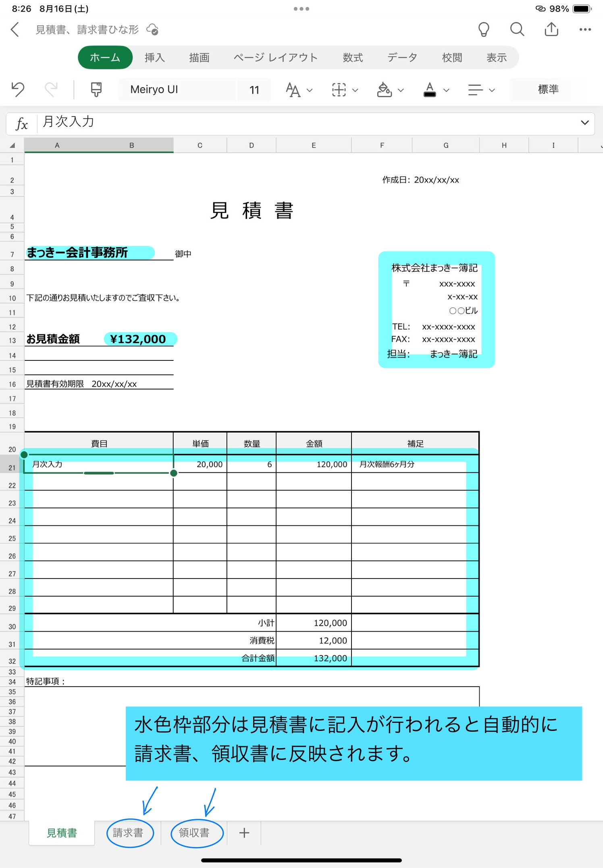This screenshot has height=868, width=603.
Task: Expand the alignment dropdown arrow
Action: coord(492,90)
